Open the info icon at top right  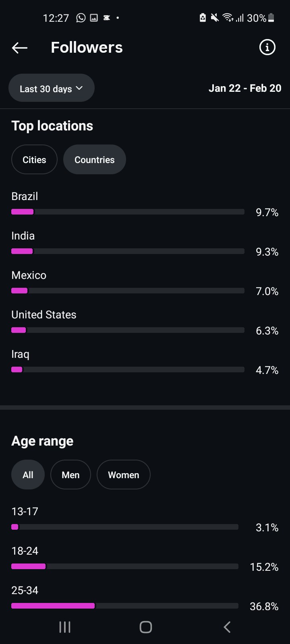pos(267,47)
